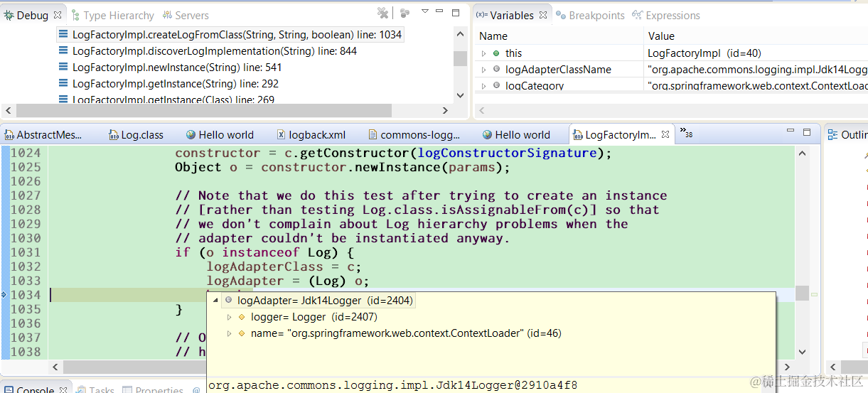868x393 pixels.
Task: Open the Expressions tab
Action: [x=666, y=15]
